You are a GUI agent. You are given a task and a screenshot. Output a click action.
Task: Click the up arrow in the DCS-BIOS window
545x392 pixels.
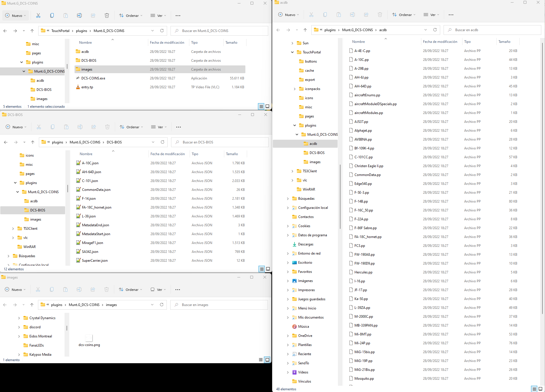(33, 142)
